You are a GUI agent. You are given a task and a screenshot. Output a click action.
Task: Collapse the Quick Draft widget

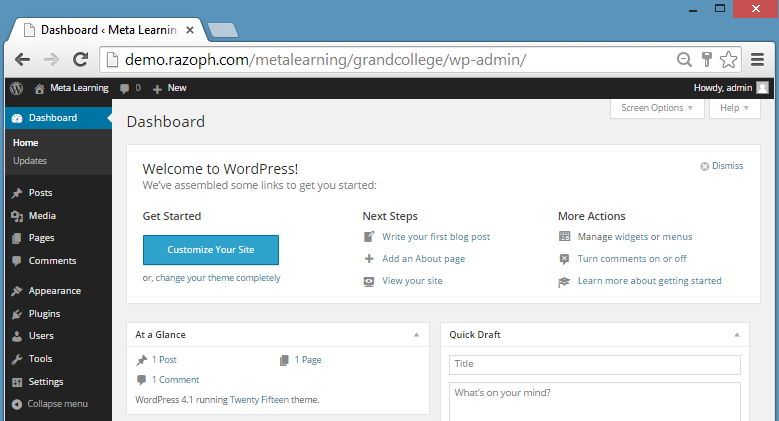coord(737,335)
